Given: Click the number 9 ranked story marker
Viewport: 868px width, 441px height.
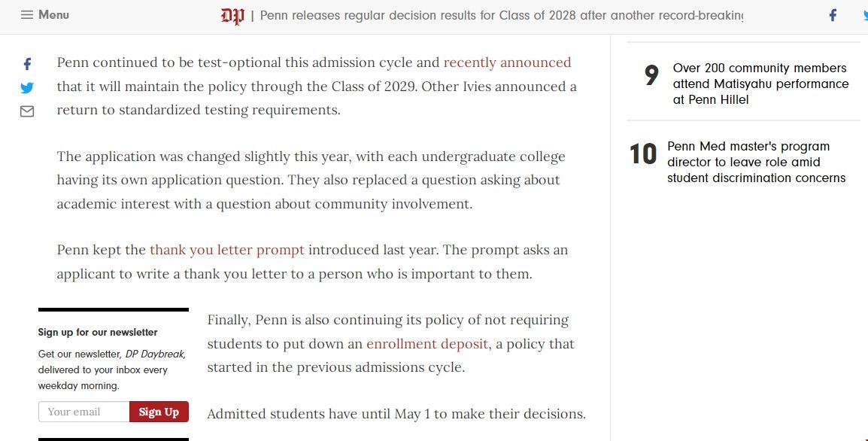Looking at the screenshot, I should pyautogui.click(x=651, y=76).
